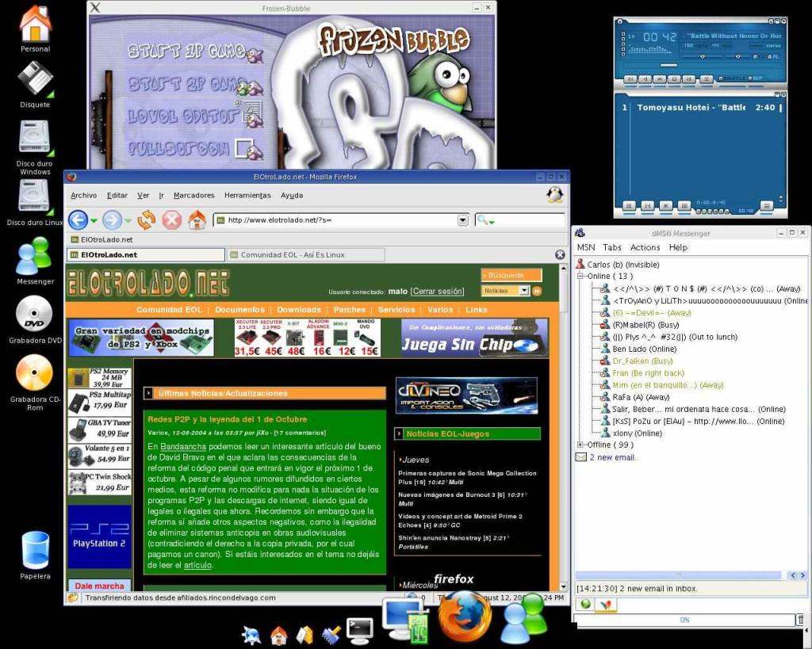
Task: Click the computer monitor dock icon
Action: pyautogui.click(x=405, y=619)
